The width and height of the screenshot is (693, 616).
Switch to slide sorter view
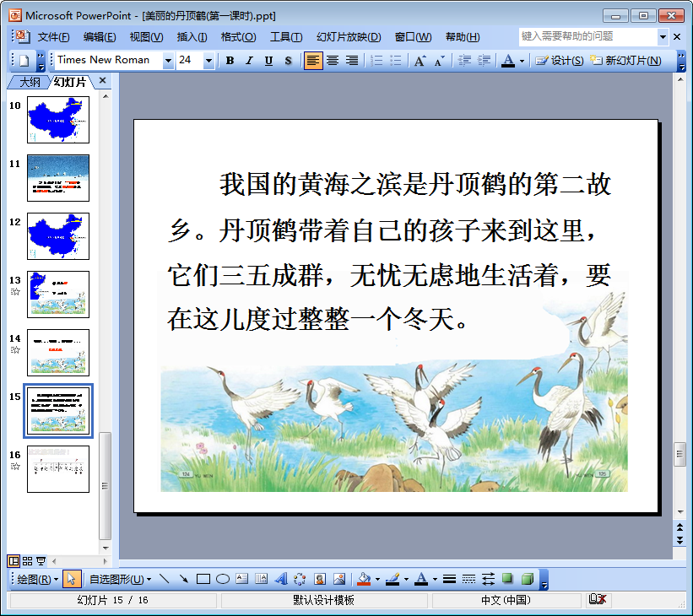point(27,561)
